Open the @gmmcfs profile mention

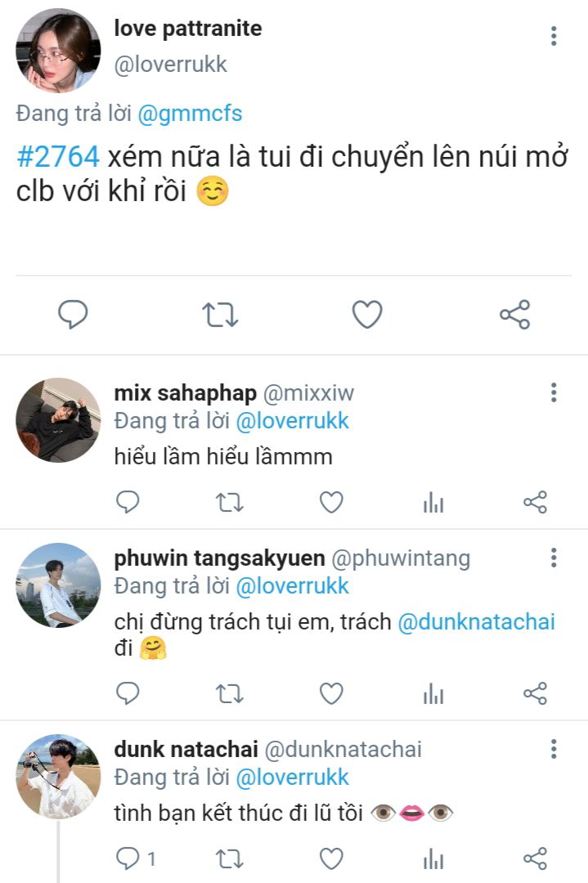190,114
